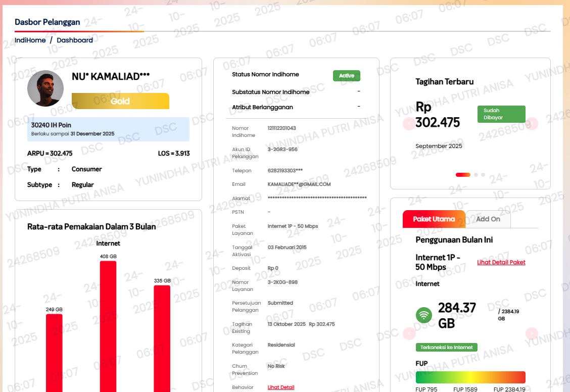Viewport: 570px width, 392px height.
Task: Click the Substatus Nomor Indihome label
Action: (x=271, y=92)
